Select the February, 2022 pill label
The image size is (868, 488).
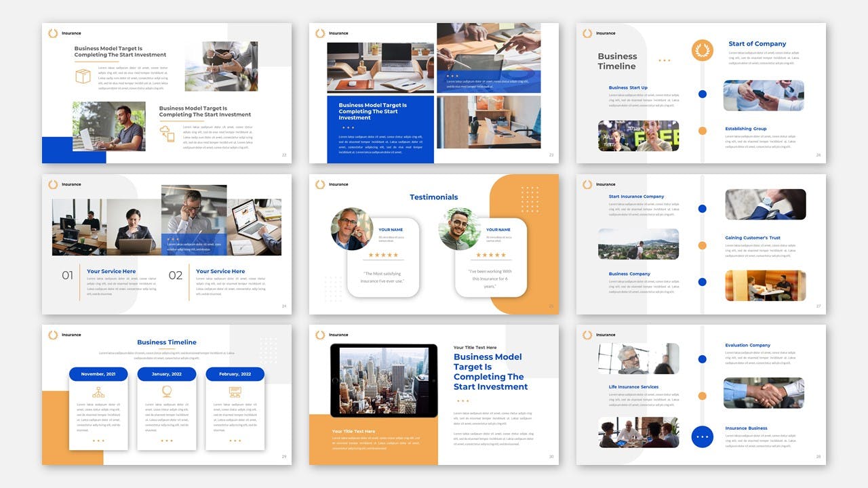coord(235,374)
